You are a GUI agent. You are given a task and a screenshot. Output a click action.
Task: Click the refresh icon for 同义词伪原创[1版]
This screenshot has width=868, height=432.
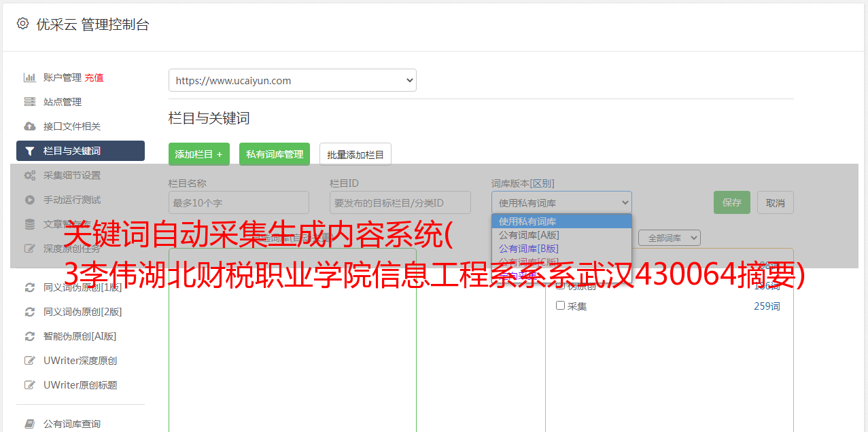[x=30, y=287]
